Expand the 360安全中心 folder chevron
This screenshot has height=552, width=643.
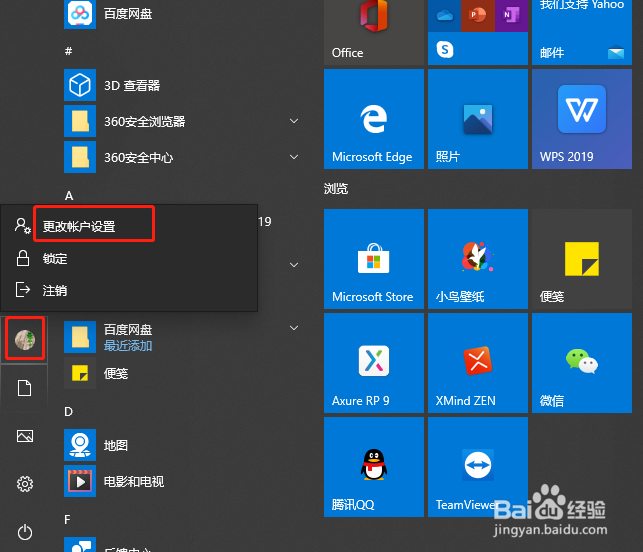294,157
